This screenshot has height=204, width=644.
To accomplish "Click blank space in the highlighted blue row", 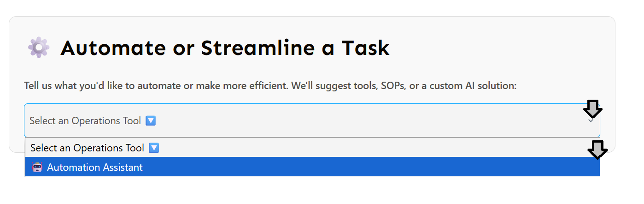I will 369,167.
